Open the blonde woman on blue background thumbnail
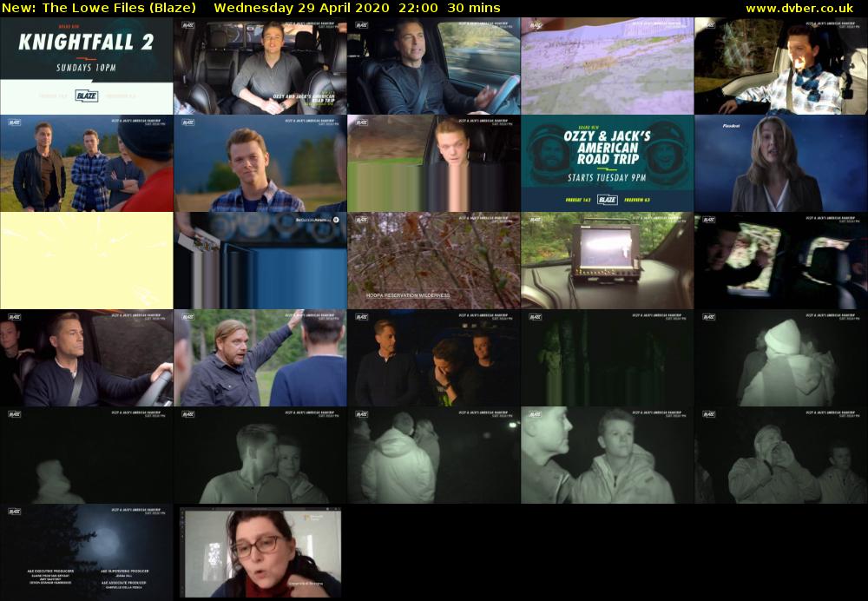The image size is (868, 601). pos(781,163)
